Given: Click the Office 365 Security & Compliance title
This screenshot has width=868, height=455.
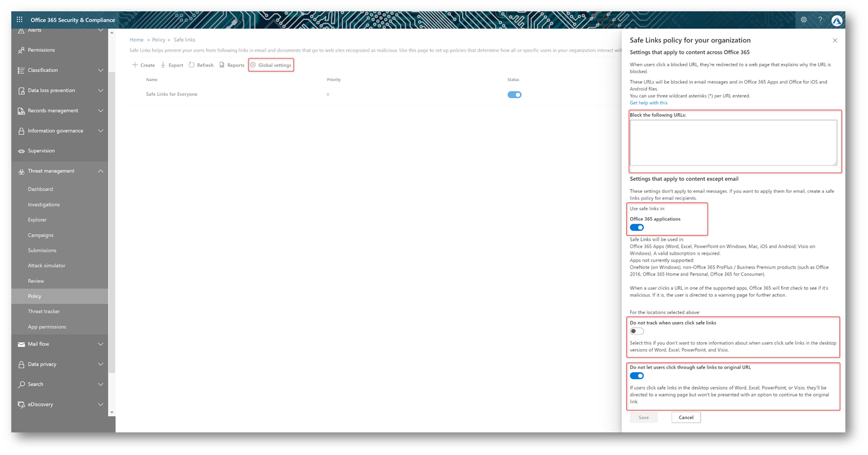Looking at the screenshot, I should click(73, 20).
